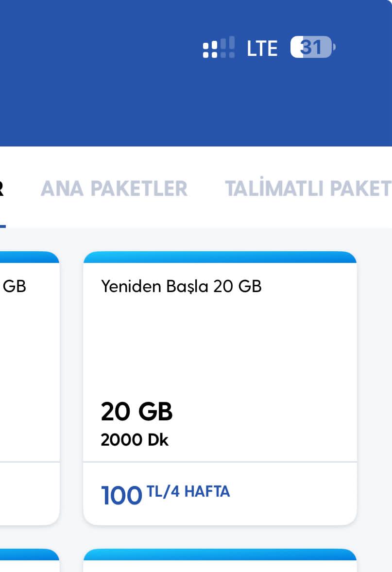The image size is (392, 572).
Task: Tap the bold 20 GB data amount
Action: click(x=136, y=412)
